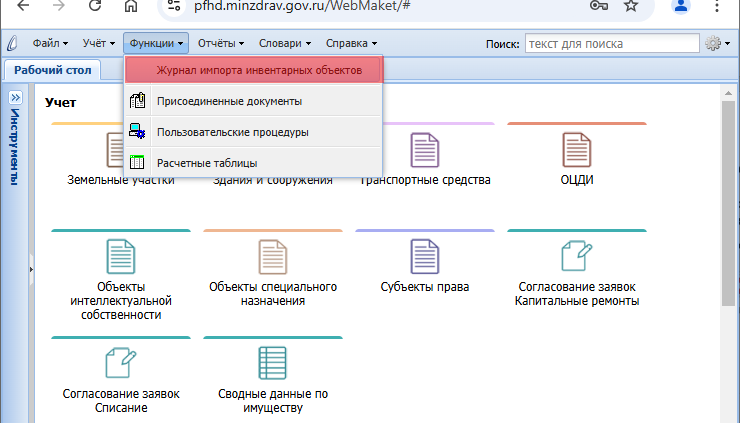
Task: Collapse the Функции menu
Action: point(156,43)
